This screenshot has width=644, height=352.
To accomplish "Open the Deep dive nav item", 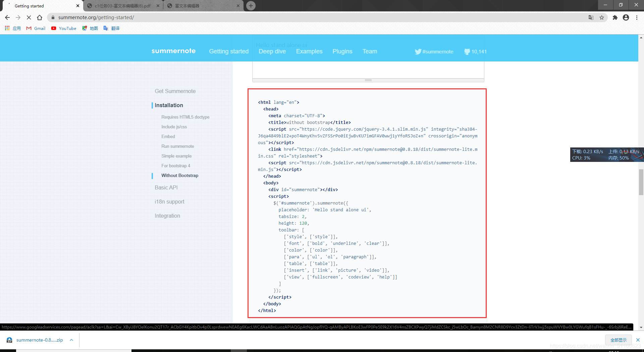I will tap(272, 51).
